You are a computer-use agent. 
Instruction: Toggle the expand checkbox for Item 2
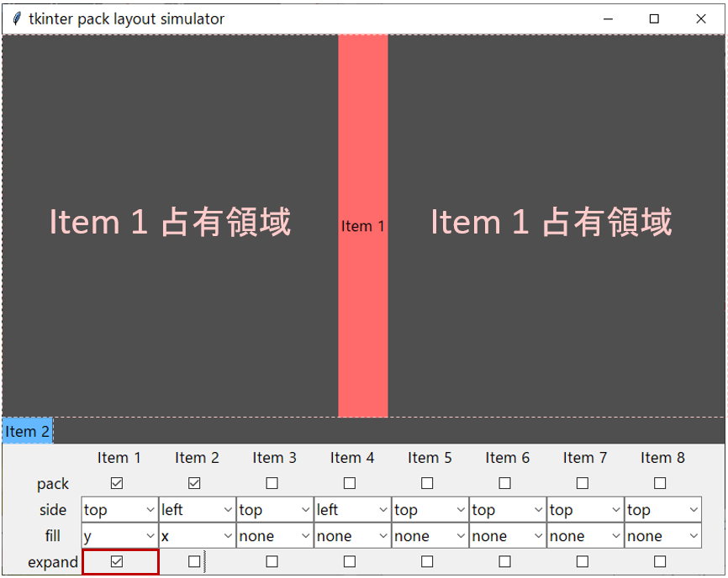194,562
